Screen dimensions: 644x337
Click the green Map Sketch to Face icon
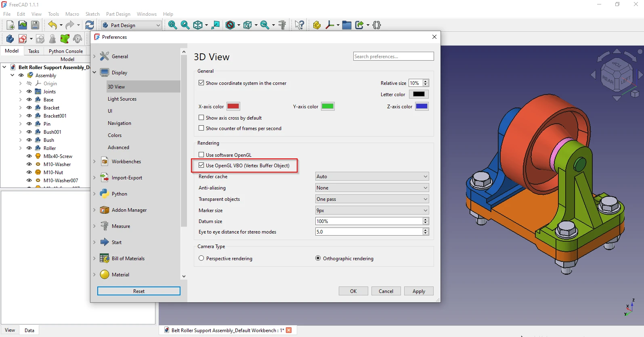click(65, 39)
